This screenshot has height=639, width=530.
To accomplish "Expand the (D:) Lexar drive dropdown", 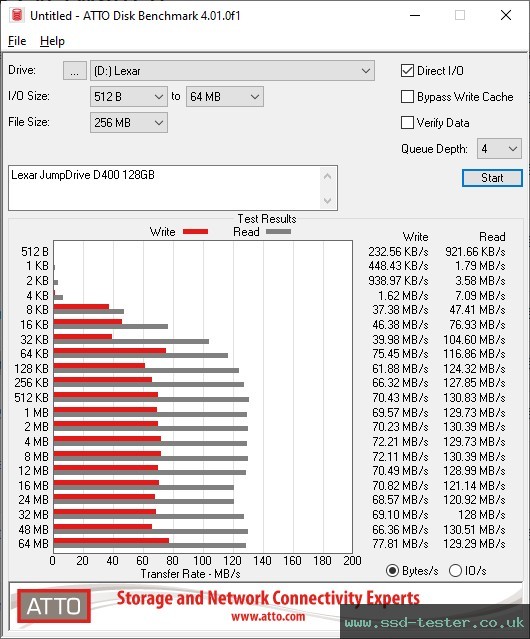I will (x=232, y=71).
